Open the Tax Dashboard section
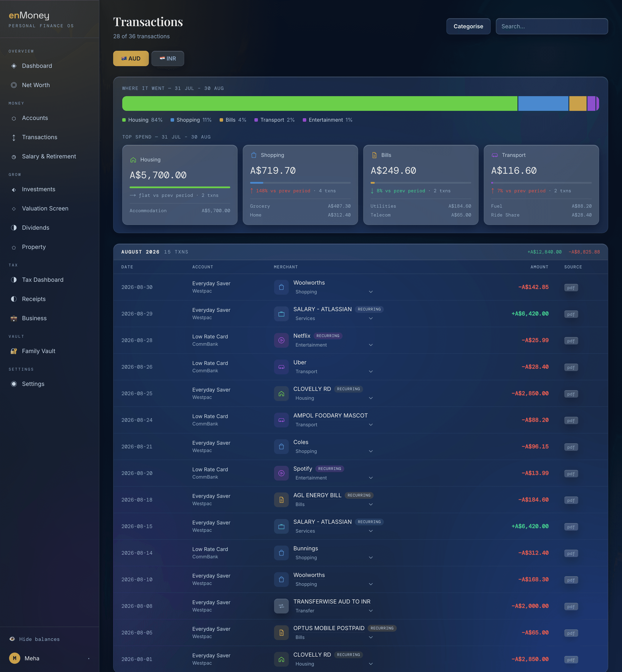 tap(49, 280)
